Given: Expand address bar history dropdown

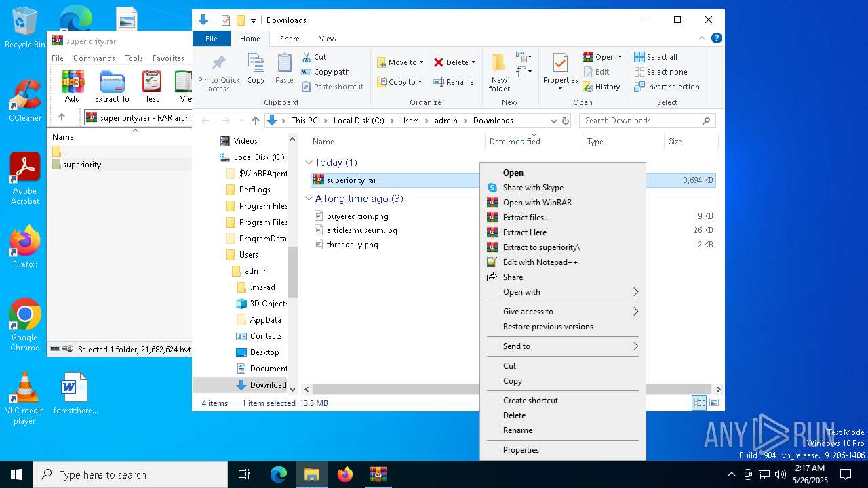Looking at the screenshot, I should point(554,121).
